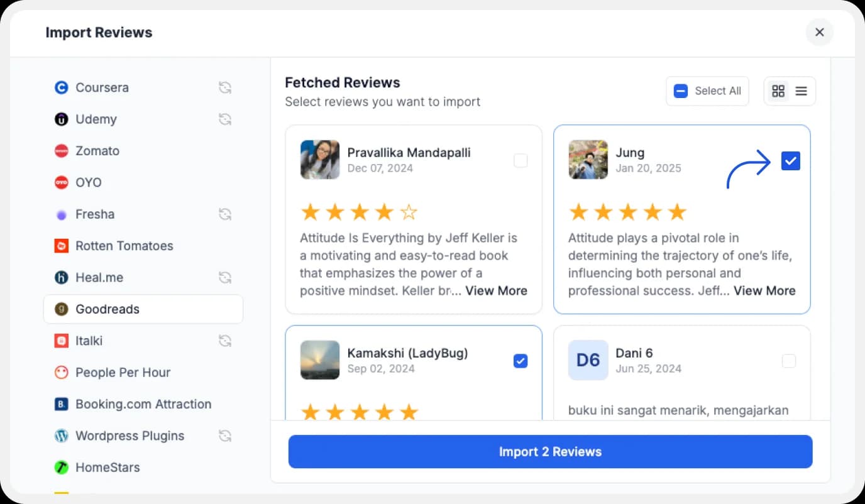Click Jung's profile photo thumbnail
865x504 pixels.
click(588, 160)
